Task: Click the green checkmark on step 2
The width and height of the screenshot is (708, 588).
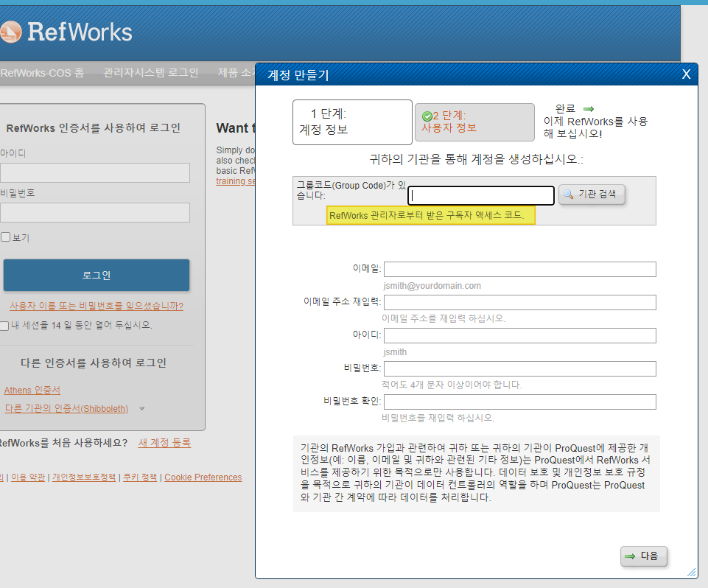Action: coord(427,116)
